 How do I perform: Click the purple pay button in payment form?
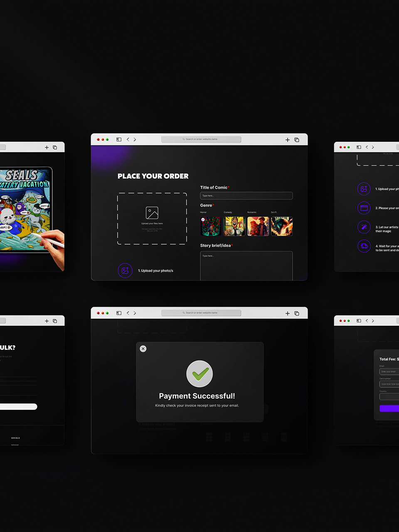point(389,409)
